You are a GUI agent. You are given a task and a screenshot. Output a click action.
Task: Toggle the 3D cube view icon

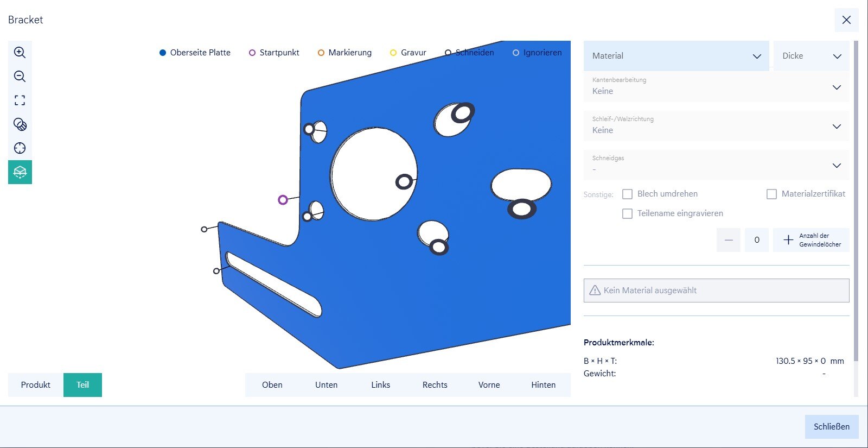pyautogui.click(x=20, y=172)
